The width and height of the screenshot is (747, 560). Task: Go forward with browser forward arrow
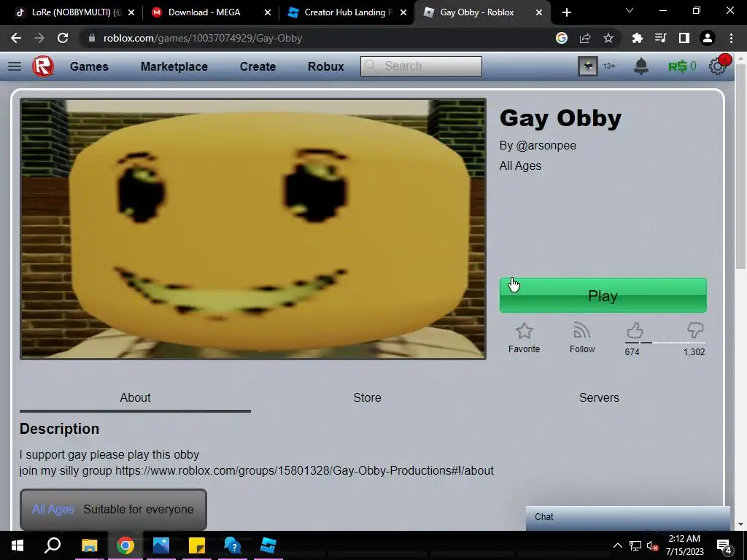point(39,38)
